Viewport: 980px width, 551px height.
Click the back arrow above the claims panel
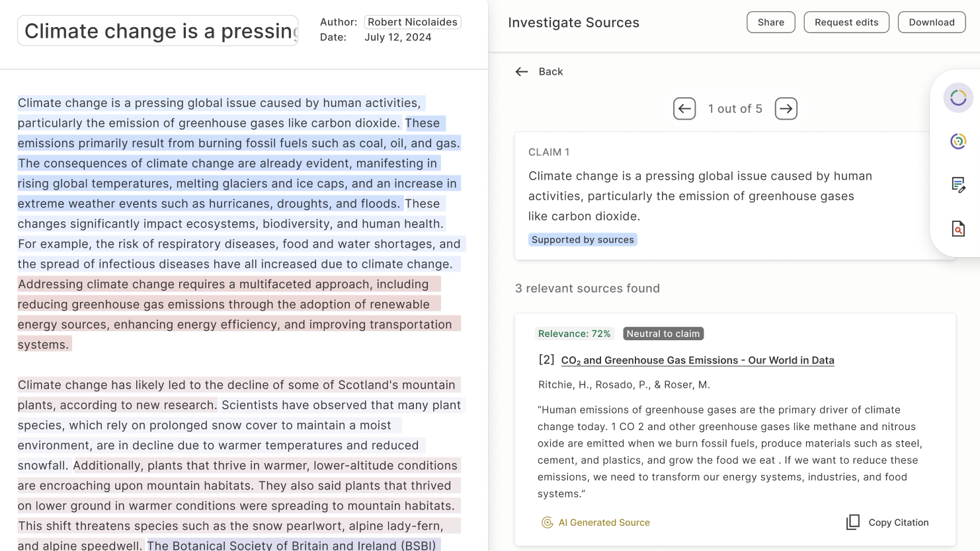(x=522, y=71)
